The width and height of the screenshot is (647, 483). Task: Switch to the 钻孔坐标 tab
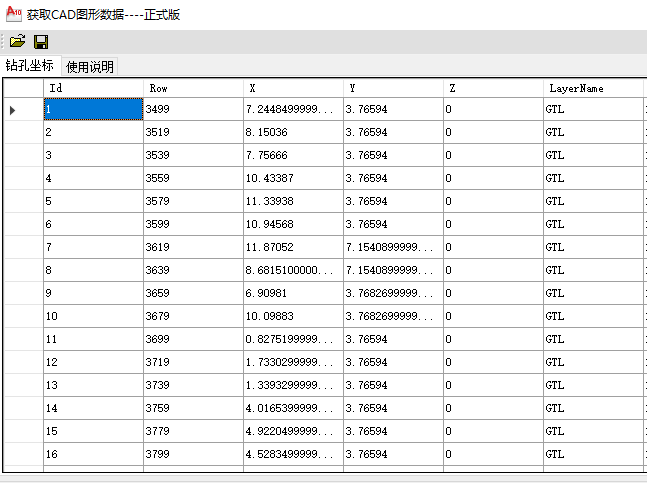[x=30, y=66]
